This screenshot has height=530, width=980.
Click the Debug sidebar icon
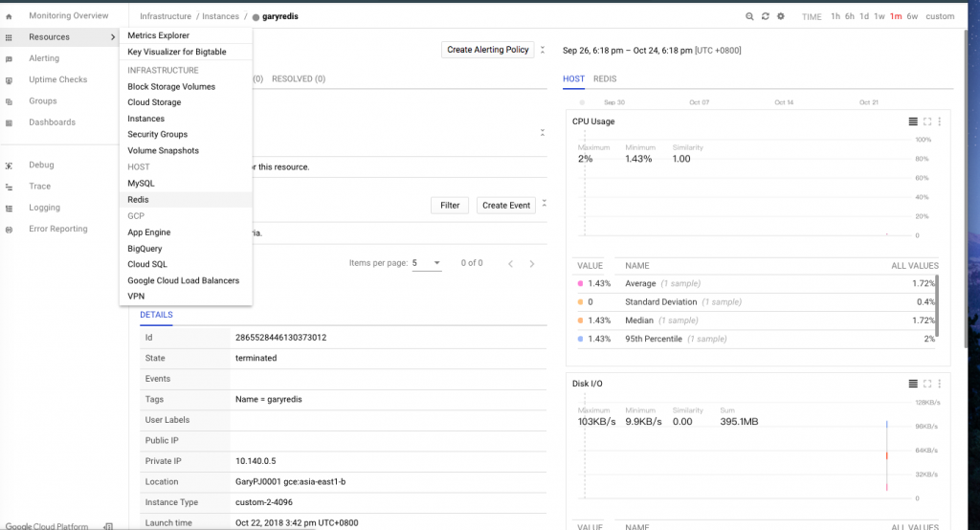pyautogui.click(x=9, y=166)
